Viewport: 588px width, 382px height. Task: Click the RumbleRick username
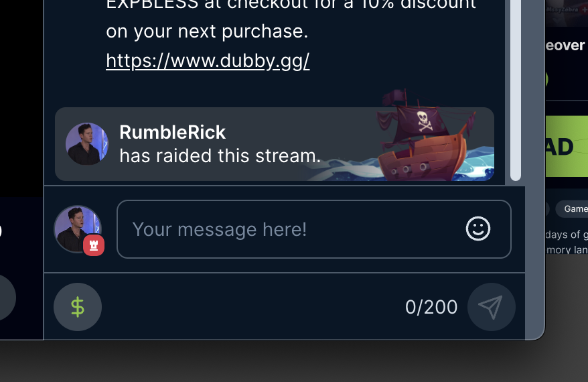point(173,132)
